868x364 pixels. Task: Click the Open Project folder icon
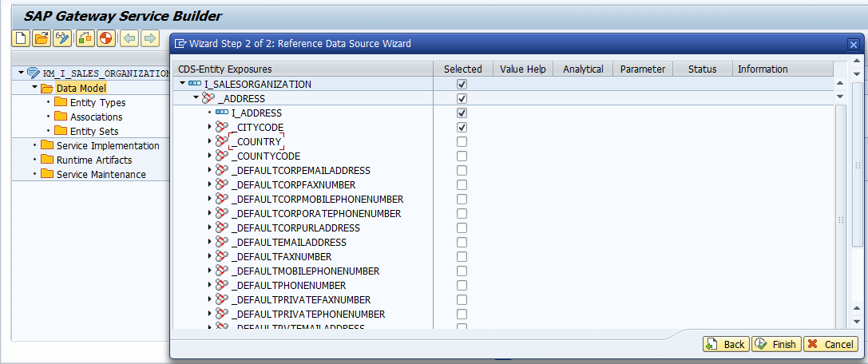[42, 38]
